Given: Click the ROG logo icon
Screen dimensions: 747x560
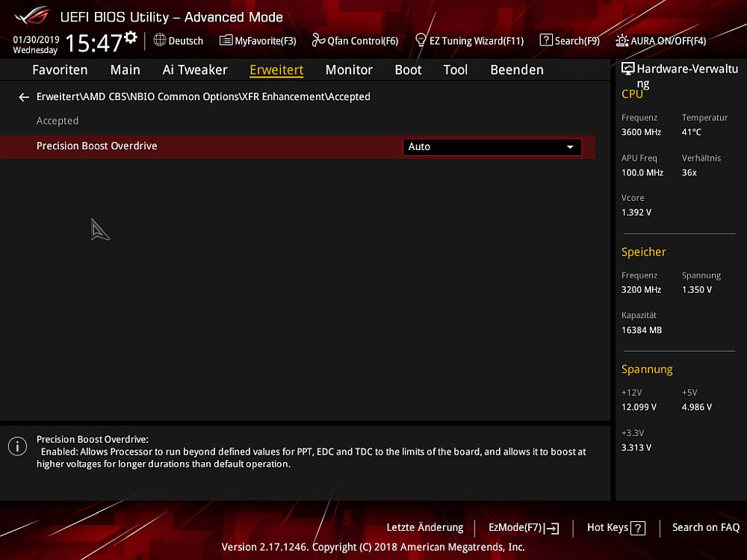Looking at the screenshot, I should [32, 16].
